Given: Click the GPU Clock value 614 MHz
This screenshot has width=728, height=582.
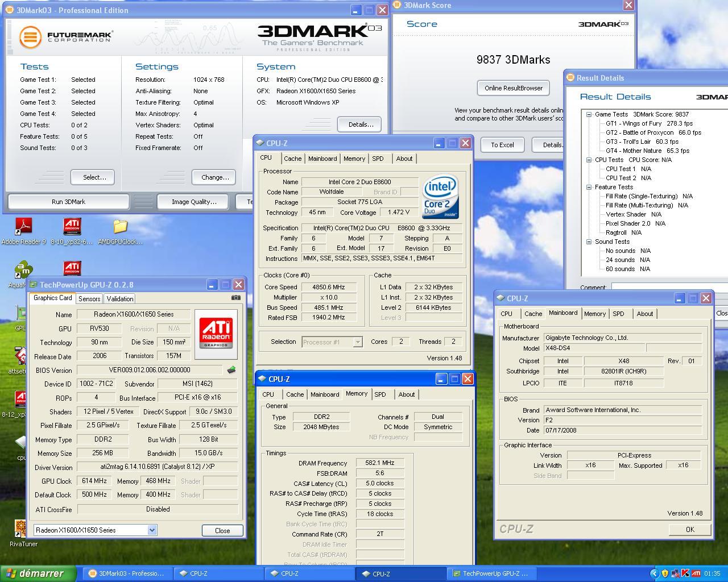Looking at the screenshot, I should (x=94, y=481).
